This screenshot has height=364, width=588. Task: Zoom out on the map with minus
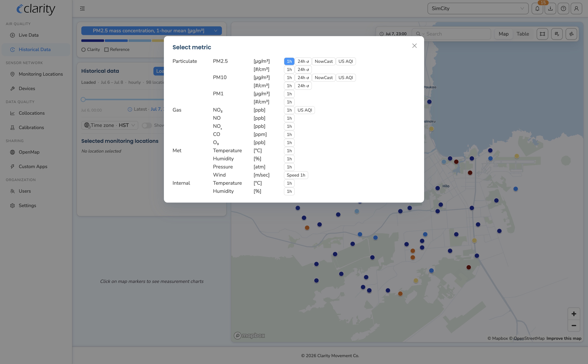tap(574, 326)
